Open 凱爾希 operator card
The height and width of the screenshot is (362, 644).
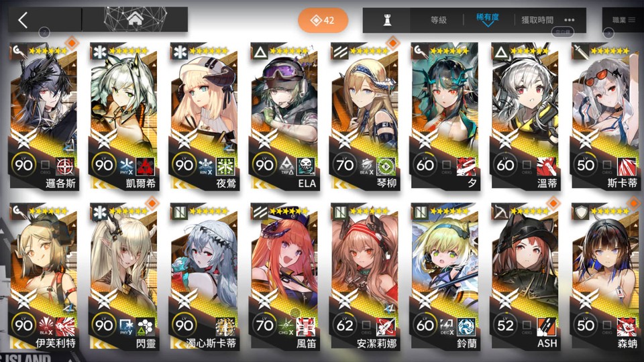[123, 116]
